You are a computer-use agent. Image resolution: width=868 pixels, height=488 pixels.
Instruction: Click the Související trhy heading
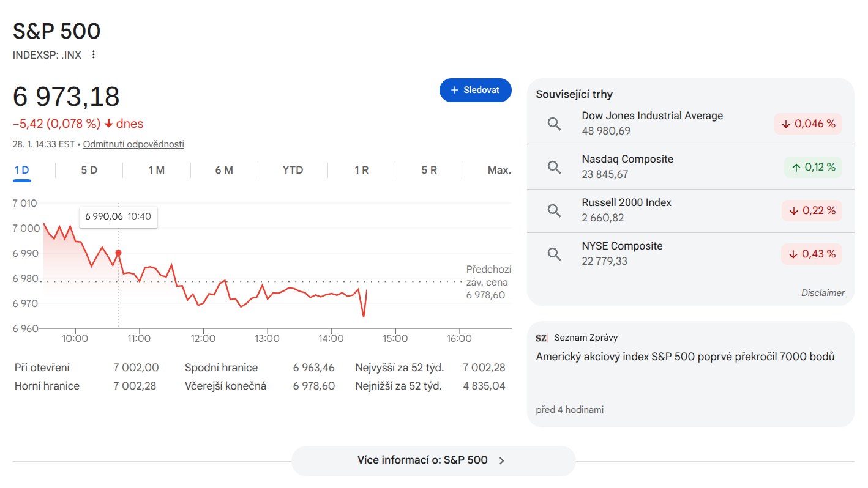(574, 94)
